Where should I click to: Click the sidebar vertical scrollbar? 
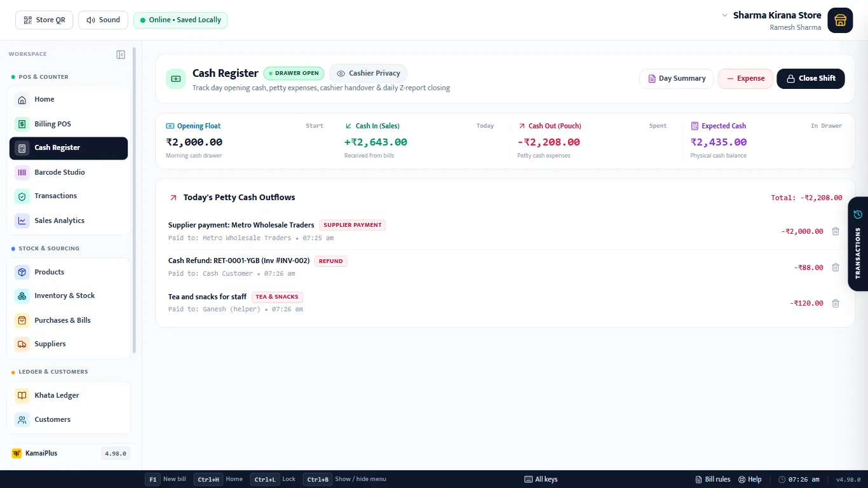(133, 200)
